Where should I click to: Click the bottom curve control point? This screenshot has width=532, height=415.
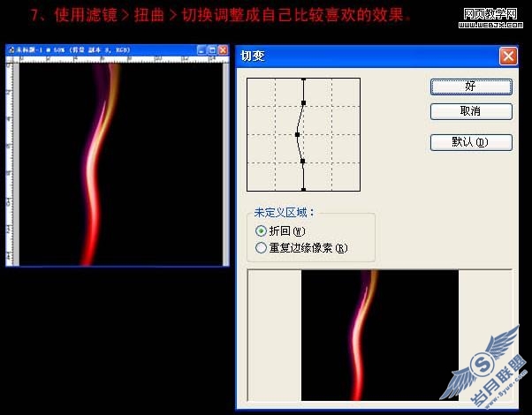click(304, 190)
